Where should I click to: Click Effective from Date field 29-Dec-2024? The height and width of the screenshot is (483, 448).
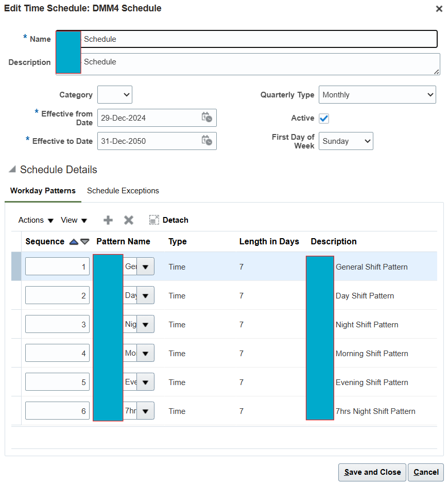tap(157, 118)
